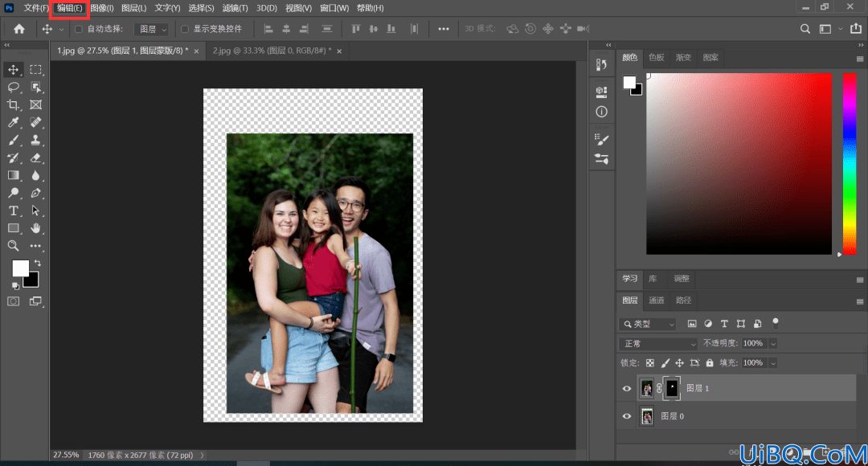Hide 图层 0 with eye icon
868x466 pixels.
(627, 416)
